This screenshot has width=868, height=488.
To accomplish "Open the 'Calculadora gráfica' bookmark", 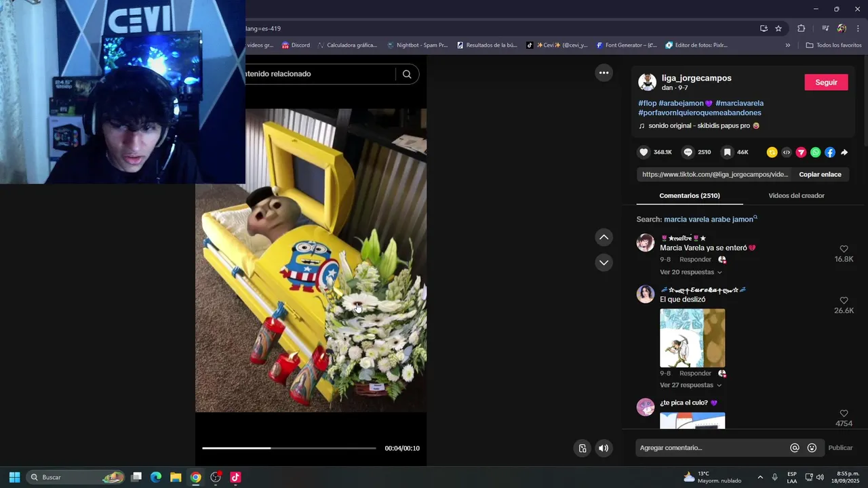I will click(x=347, y=45).
